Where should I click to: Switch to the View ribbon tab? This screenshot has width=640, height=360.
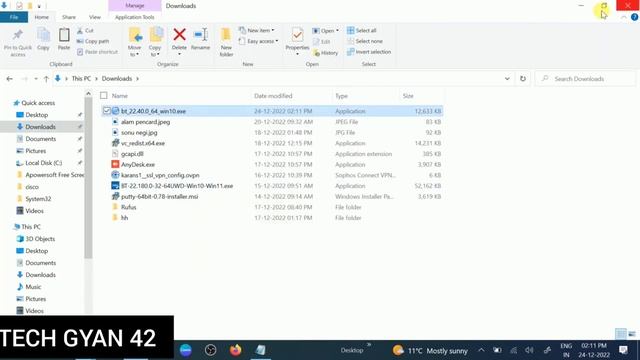(95, 17)
